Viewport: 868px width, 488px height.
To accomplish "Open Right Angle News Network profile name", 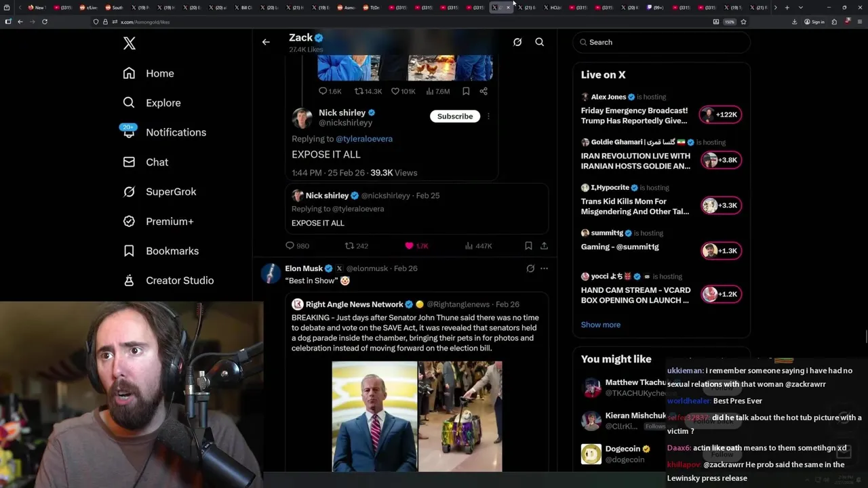I will coord(354,304).
